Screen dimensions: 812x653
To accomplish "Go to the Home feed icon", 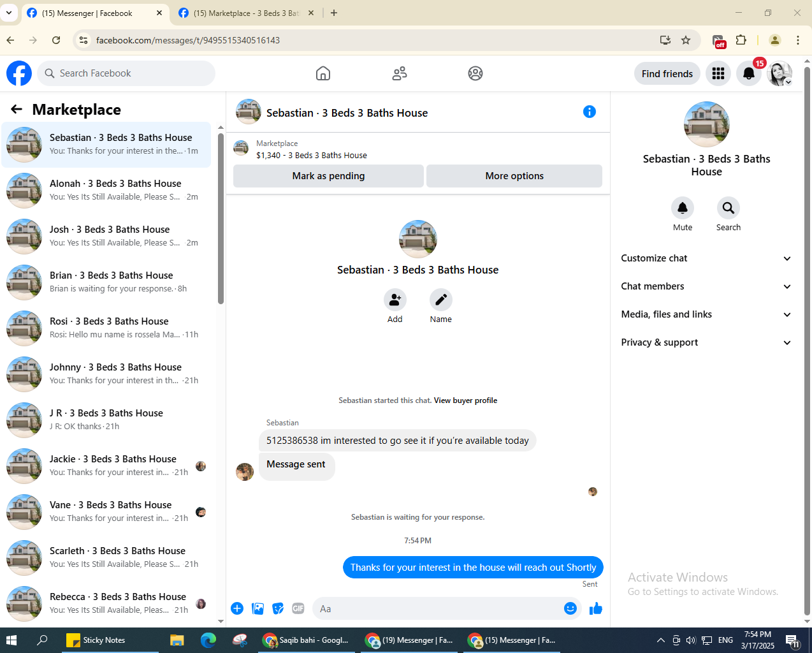I will click(323, 73).
